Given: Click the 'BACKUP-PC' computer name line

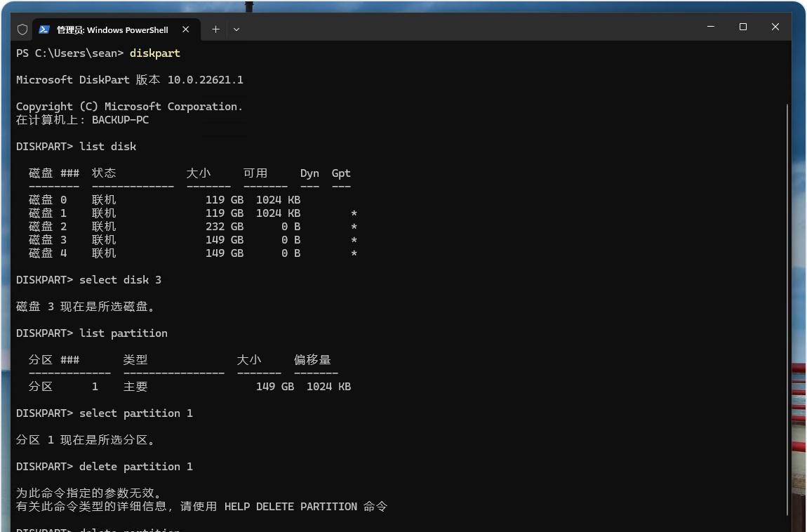Looking at the screenshot, I should (82, 120).
